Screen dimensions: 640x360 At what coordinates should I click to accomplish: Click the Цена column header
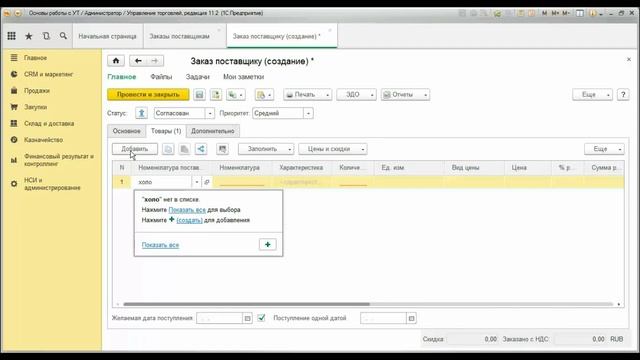click(x=529, y=168)
